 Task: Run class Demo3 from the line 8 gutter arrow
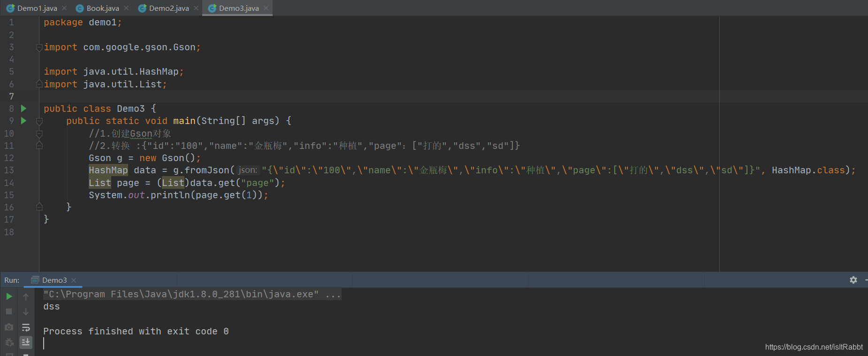click(x=23, y=108)
